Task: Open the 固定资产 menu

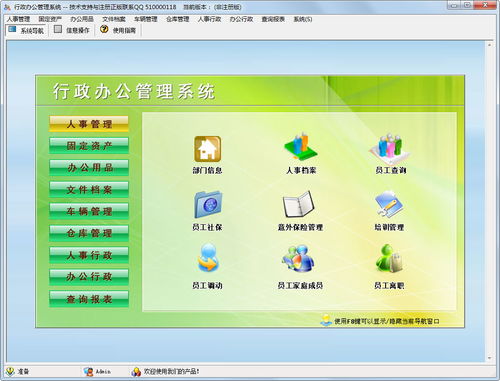Action: 50,19
